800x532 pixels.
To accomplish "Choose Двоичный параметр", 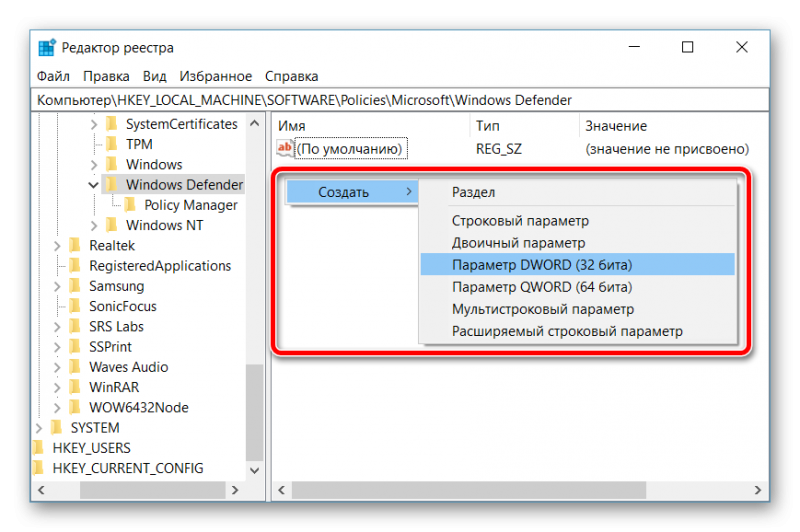I will click(578, 243).
